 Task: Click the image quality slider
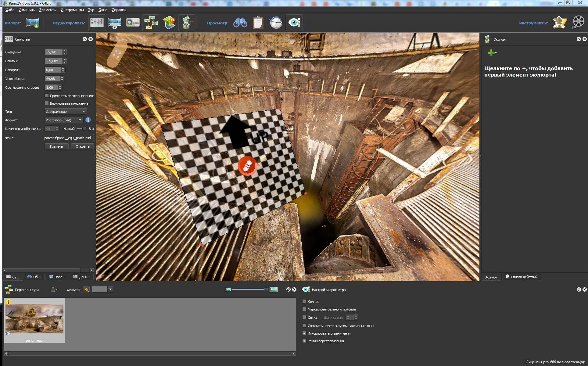(x=81, y=129)
